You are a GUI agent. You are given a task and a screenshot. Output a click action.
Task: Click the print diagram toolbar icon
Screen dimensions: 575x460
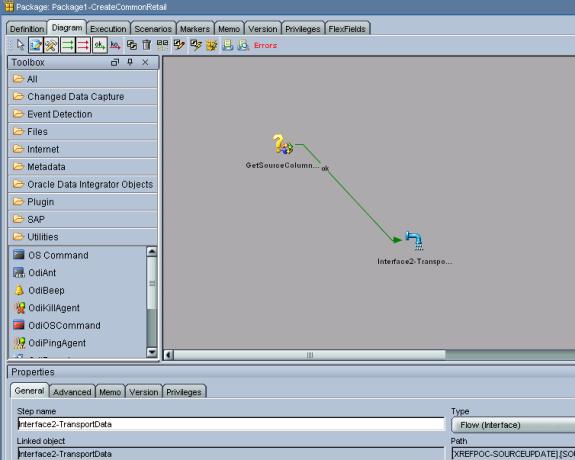point(227,45)
